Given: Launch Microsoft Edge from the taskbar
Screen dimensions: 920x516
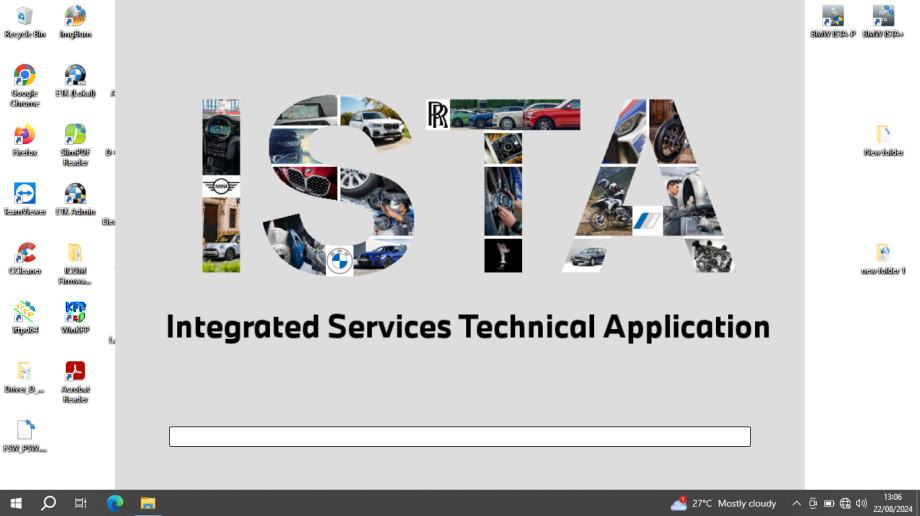Looking at the screenshot, I should [x=115, y=503].
